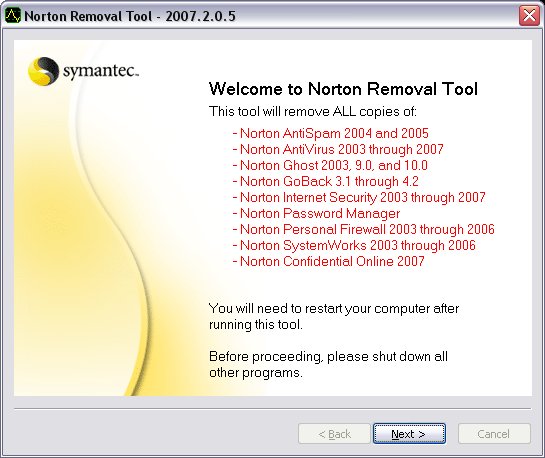
Task: Select the 'Norton GoBack 3.1 through 4.2' line
Action: click(x=325, y=181)
